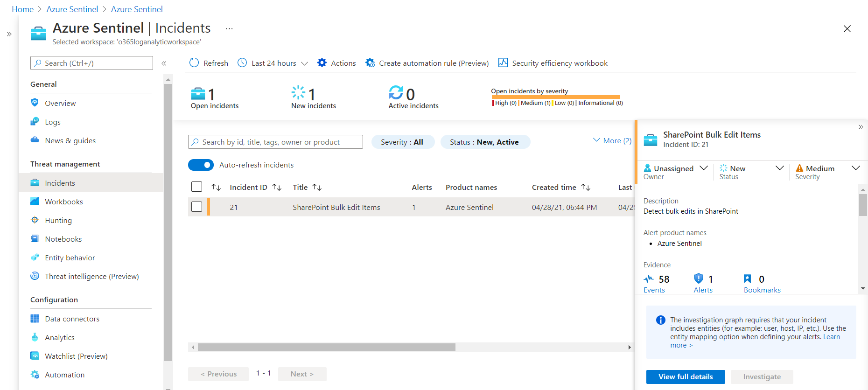Click the Hunting icon in the sidebar
The height and width of the screenshot is (390, 868).
(x=35, y=220)
